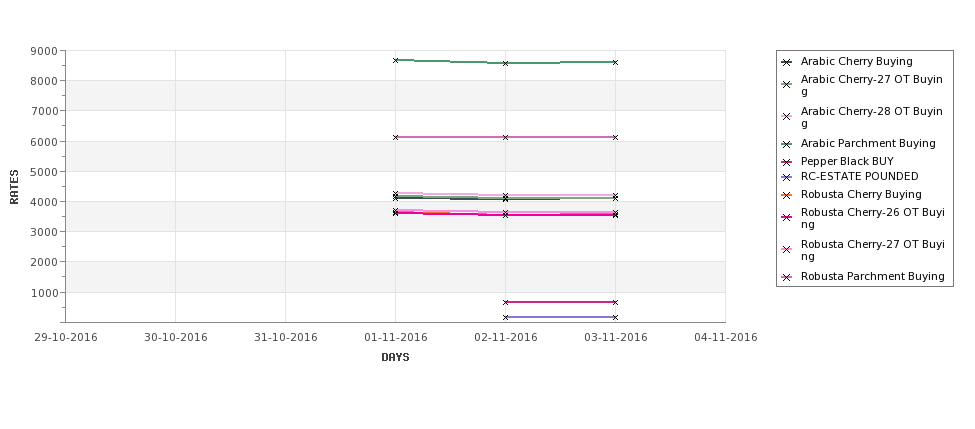The height and width of the screenshot is (429, 975).
Task: Select the Robusta Cherry-27 OT Buying legend label
Action: (872, 250)
